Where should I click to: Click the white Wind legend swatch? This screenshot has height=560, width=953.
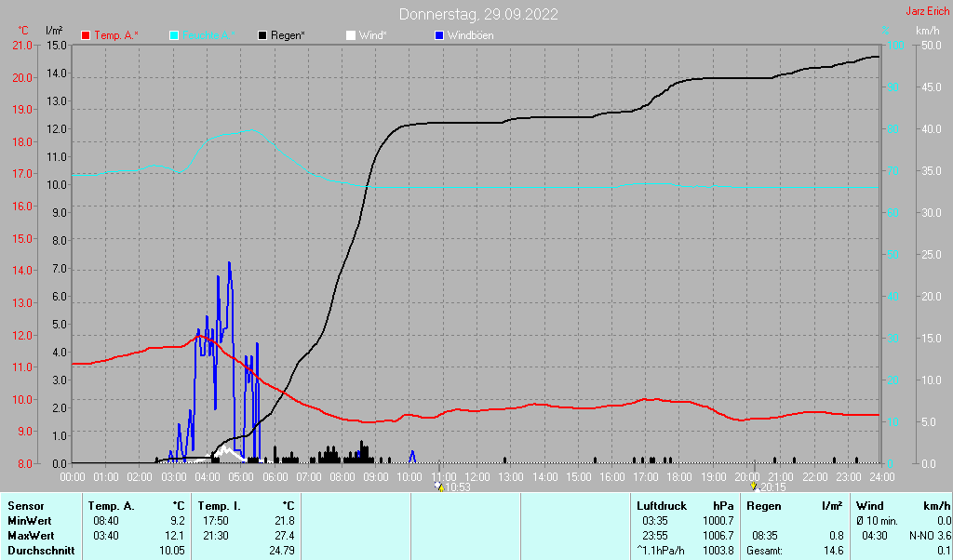click(x=351, y=36)
